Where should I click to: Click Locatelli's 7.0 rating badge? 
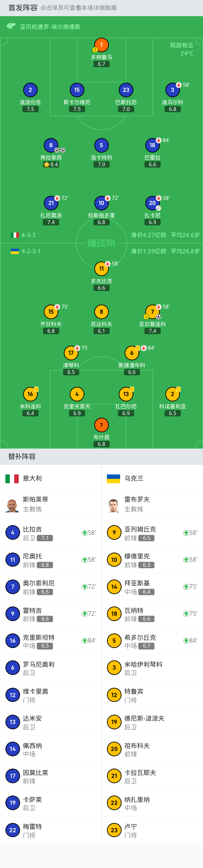coord(101,164)
